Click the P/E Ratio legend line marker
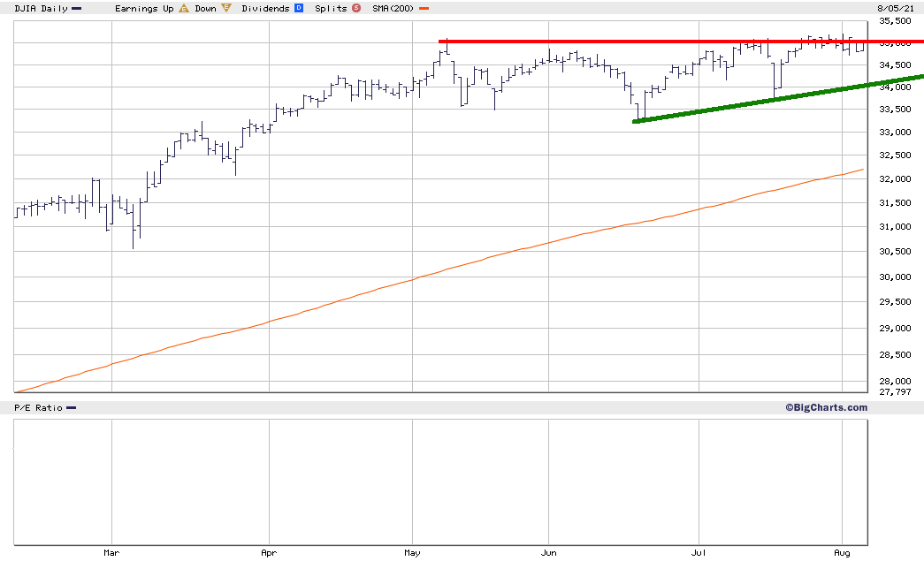The image size is (924, 561). click(x=72, y=408)
